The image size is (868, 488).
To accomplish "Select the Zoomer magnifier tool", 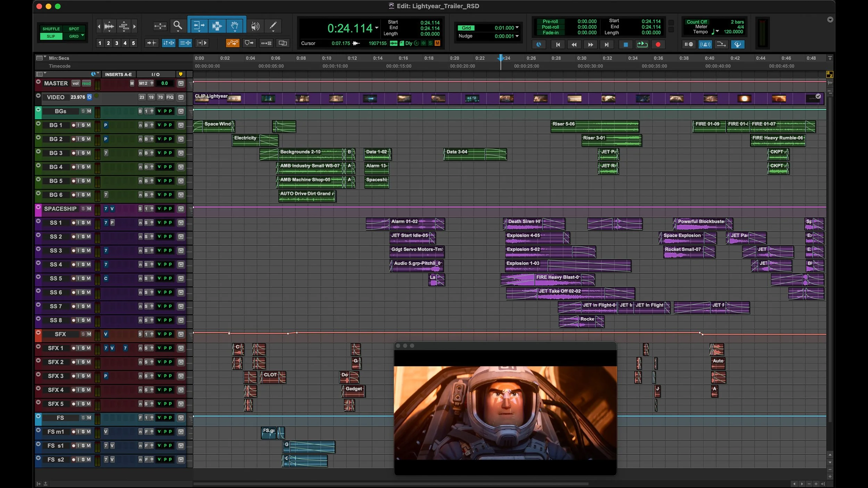I will (x=178, y=26).
